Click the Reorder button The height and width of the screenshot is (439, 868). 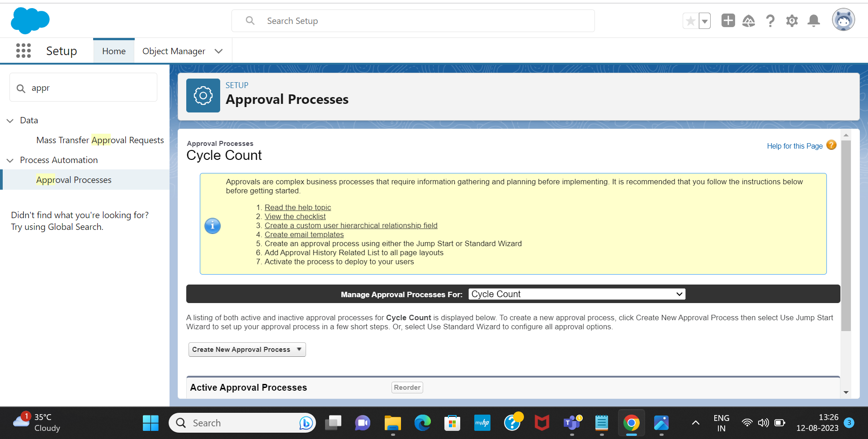point(407,388)
